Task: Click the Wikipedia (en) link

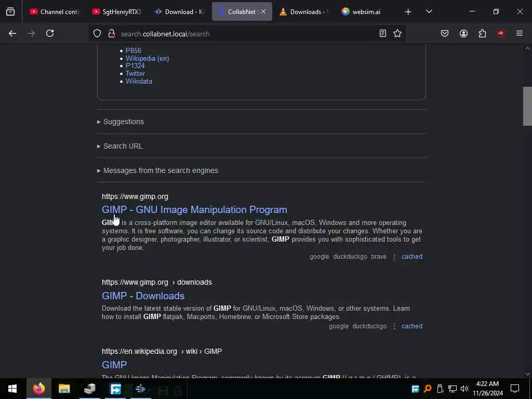Action: pyautogui.click(x=147, y=58)
